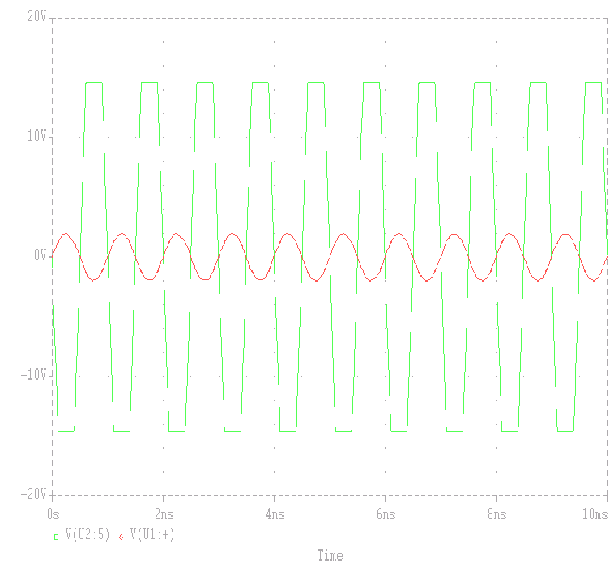The width and height of the screenshot is (614, 587).
Task: Click the 0V label on the y-axis
Action: point(40,256)
